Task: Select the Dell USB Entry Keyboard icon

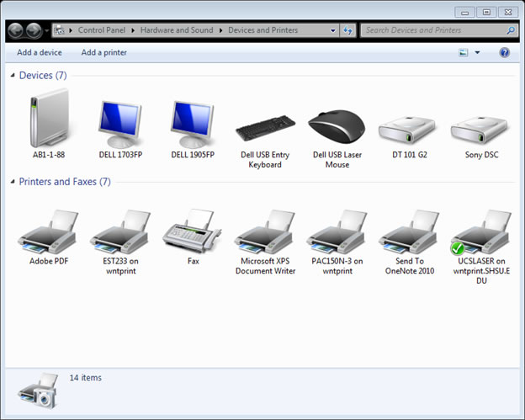Action: coord(265,128)
